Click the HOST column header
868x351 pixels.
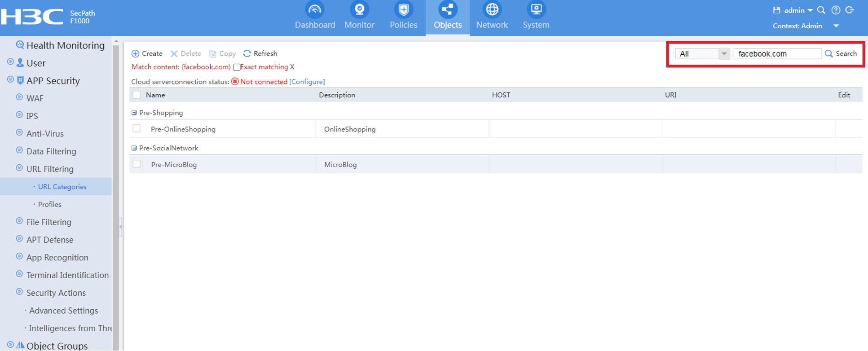pos(501,95)
